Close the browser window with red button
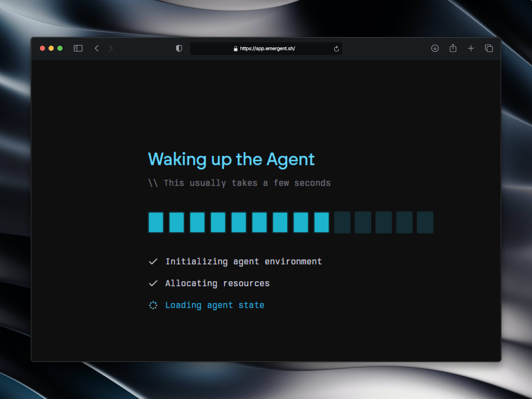Screen dimensions: 532x399 43,49
